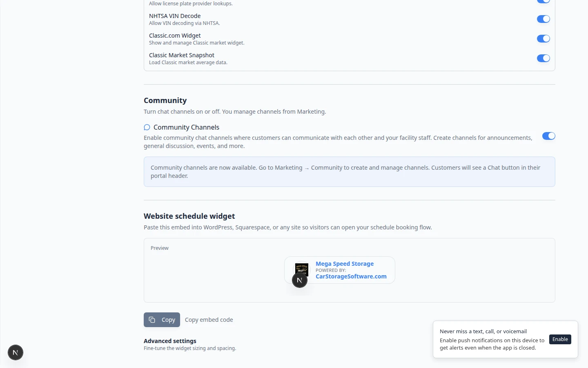
Task: Click 'Show and manage Classic market widget.' description
Action: point(197,43)
